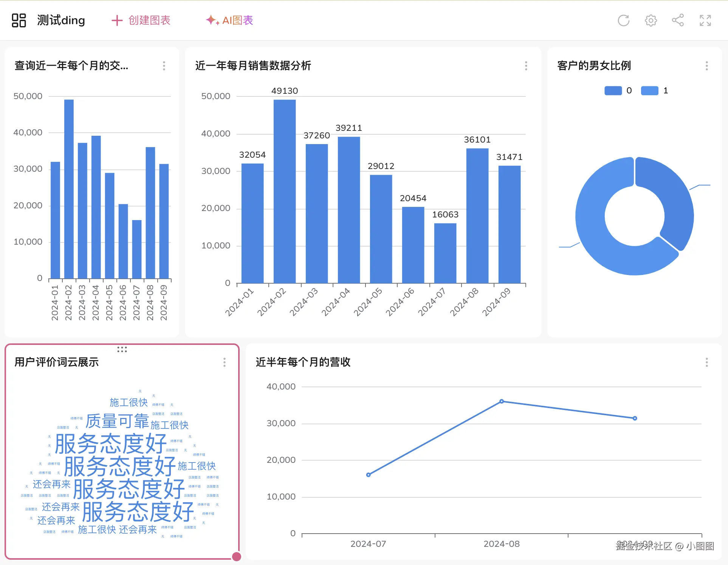
Task: Open more menu for 近半年每个月的营收 card
Action: (x=706, y=362)
